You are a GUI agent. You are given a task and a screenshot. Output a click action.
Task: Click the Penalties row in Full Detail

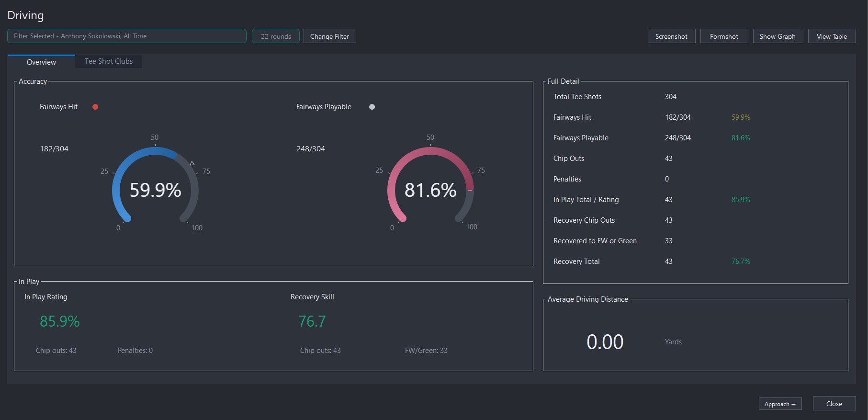point(567,179)
